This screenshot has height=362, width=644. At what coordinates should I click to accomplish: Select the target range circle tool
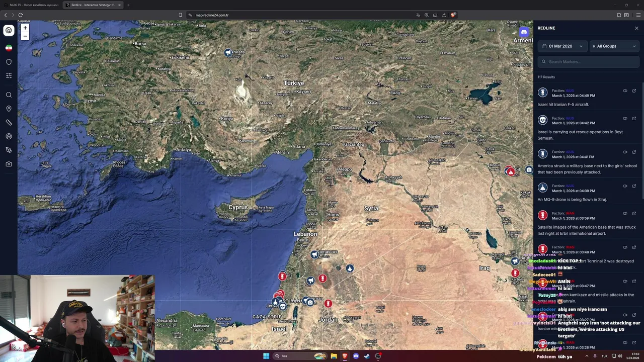(9, 136)
